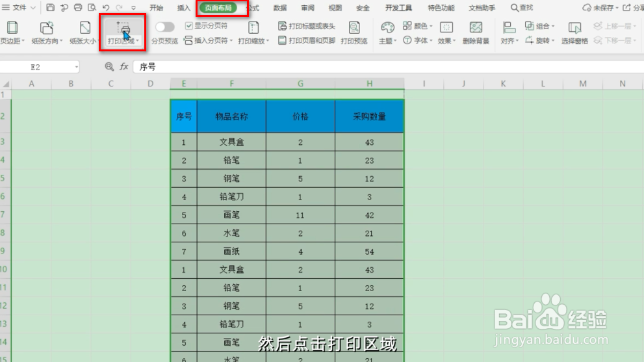The height and width of the screenshot is (362, 644).
Task: Open the 查找 search box
Action: point(522,8)
